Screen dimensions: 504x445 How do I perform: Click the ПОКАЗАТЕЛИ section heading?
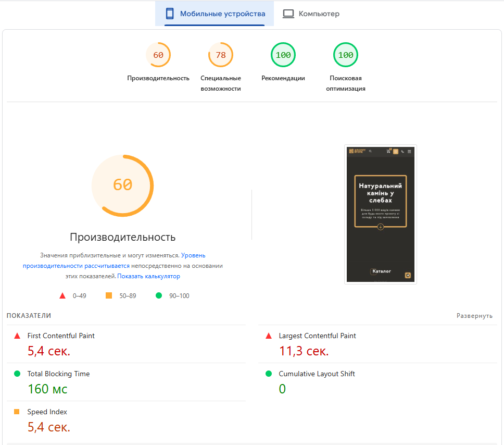pos(29,316)
